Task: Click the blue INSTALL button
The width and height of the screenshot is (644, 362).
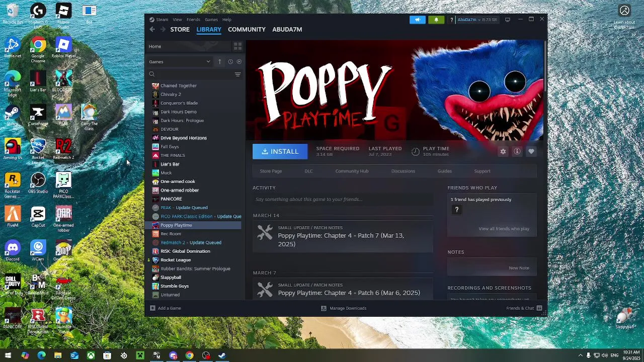Action: tap(280, 151)
